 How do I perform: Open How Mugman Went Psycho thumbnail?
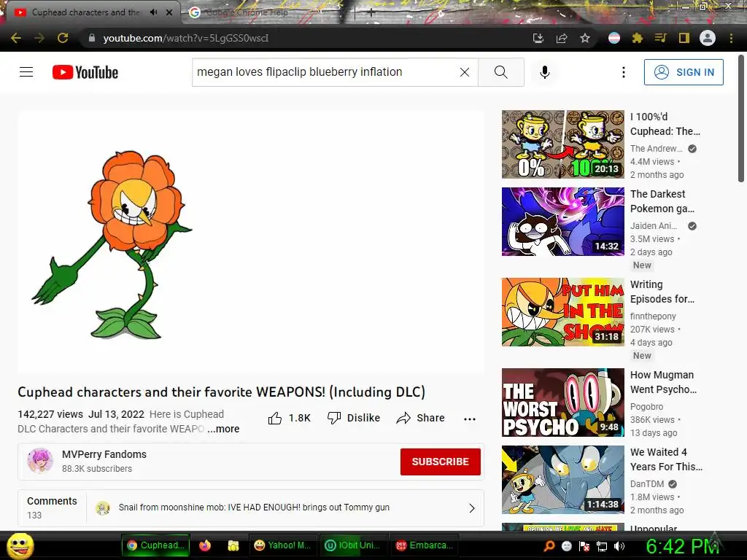(x=562, y=402)
